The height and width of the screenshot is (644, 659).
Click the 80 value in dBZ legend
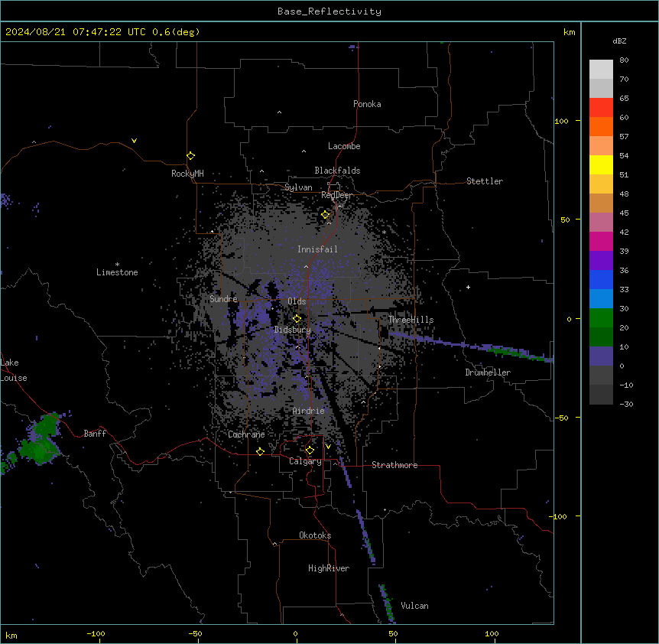pyautogui.click(x=624, y=60)
